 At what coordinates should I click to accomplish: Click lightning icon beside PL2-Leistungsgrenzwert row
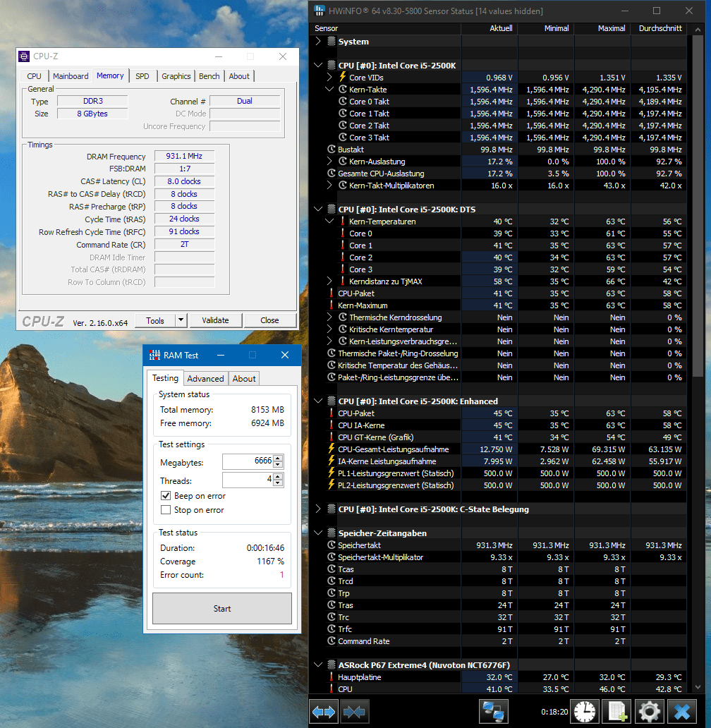point(332,485)
